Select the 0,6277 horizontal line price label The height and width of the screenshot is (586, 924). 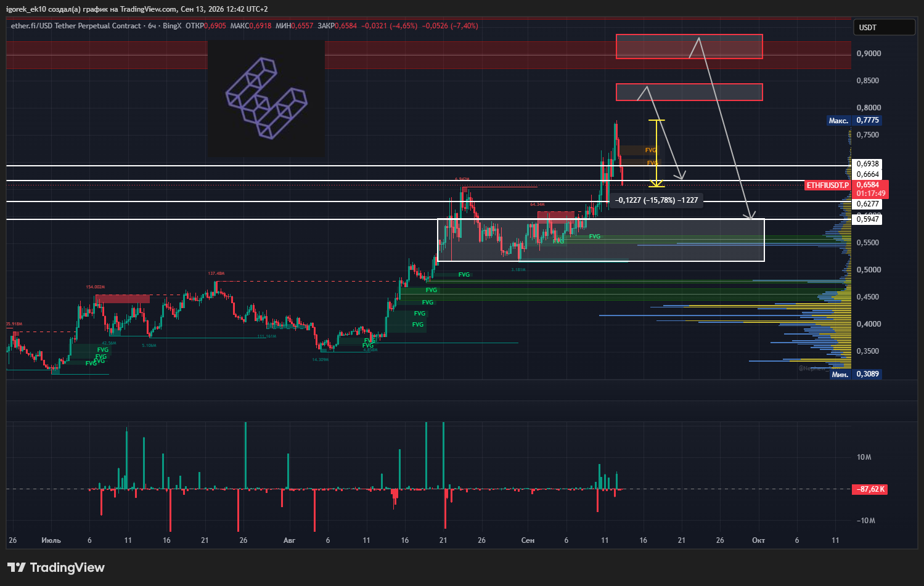tap(867, 204)
